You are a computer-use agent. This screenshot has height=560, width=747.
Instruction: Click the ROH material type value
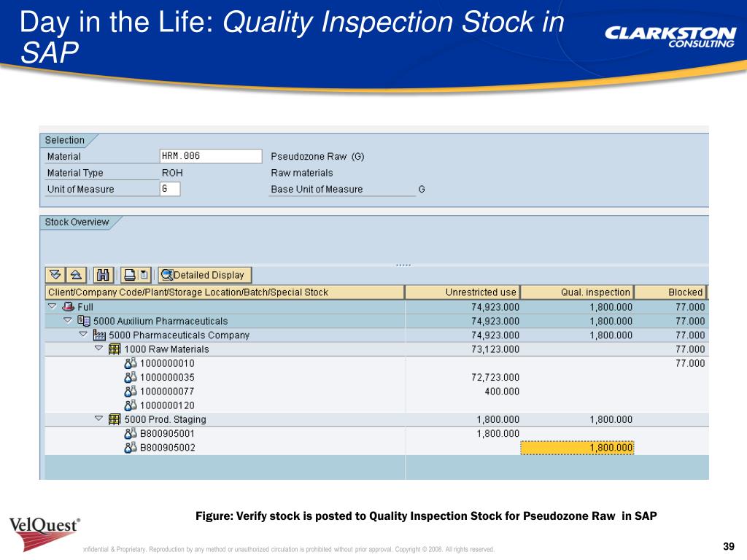[172, 173]
